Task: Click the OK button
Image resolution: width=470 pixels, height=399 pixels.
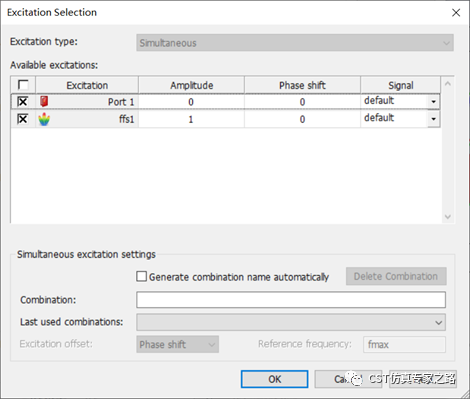Action: point(274,379)
